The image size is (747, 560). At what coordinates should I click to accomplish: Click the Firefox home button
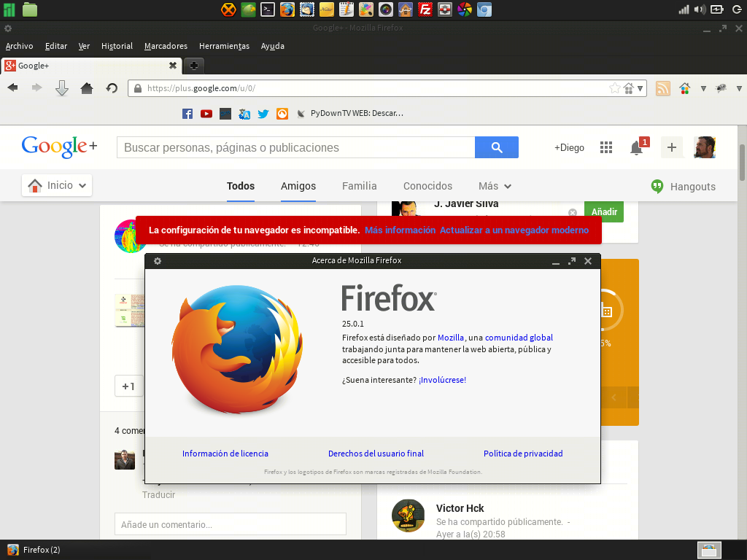coord(87,88)
